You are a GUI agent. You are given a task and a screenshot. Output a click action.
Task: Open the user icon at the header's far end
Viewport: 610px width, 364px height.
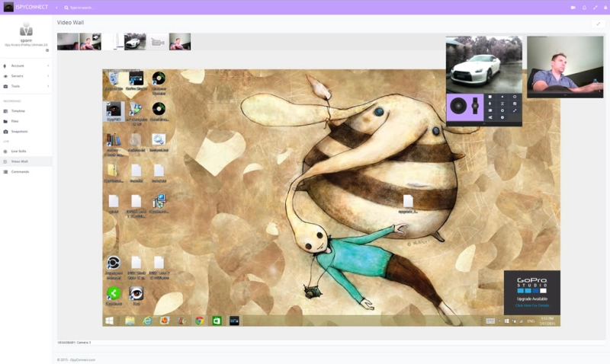point(605,8)
